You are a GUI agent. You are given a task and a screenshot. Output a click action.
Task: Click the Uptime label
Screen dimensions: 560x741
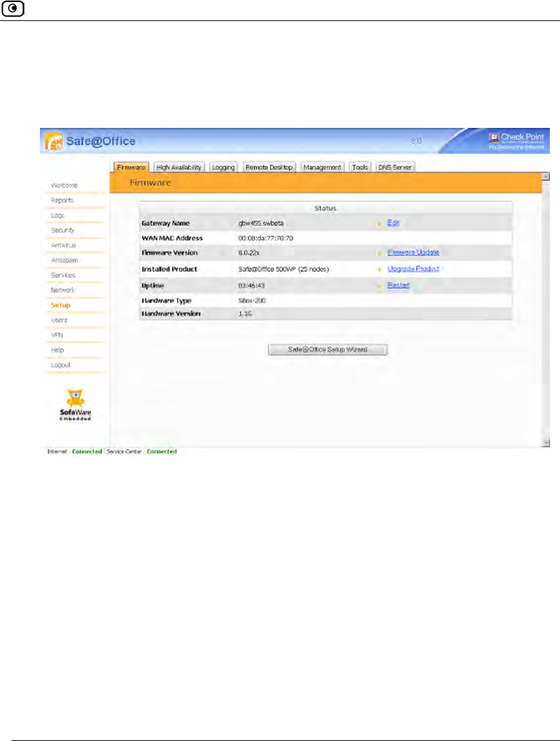tap(153, 286)
